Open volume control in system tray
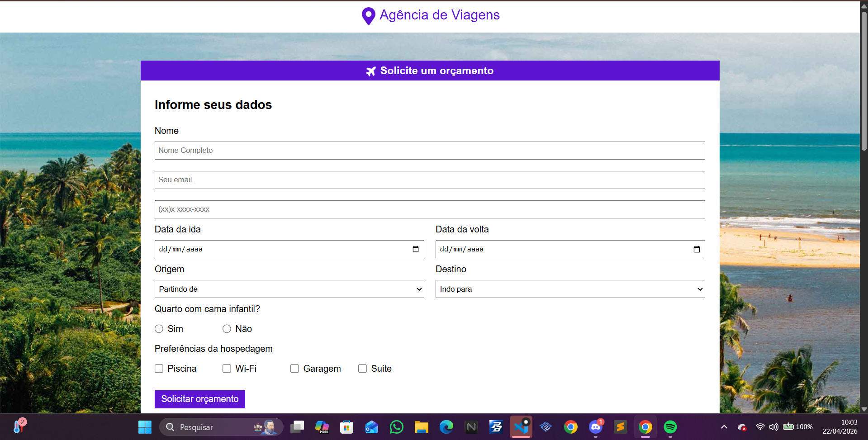 (774, 427)
